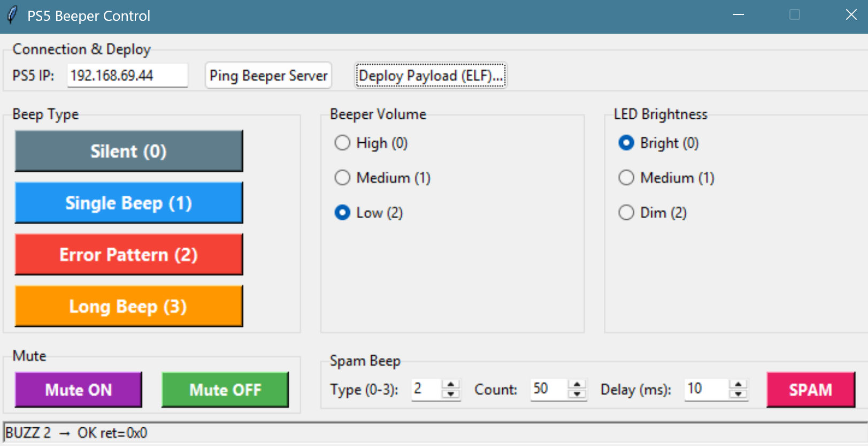Click the 'Spam Beep' group label
The width and height of the screenshot is (868, 446).
pyautogui.click(x=365, y=361)
